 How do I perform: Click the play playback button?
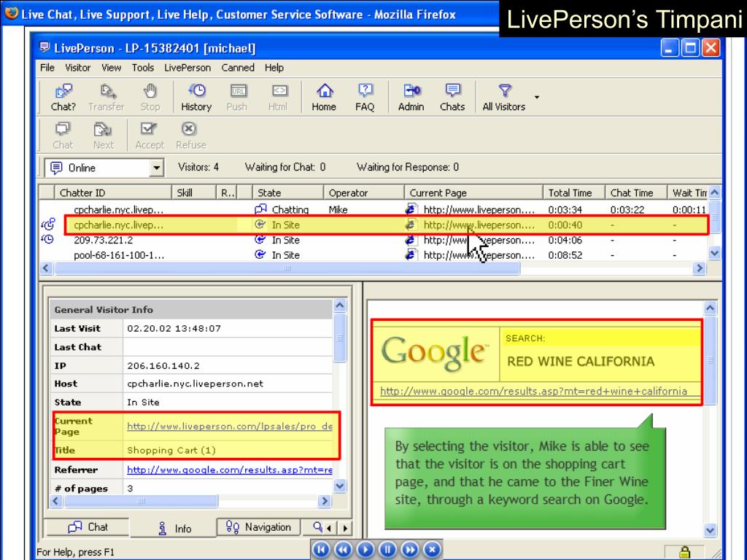365,550
